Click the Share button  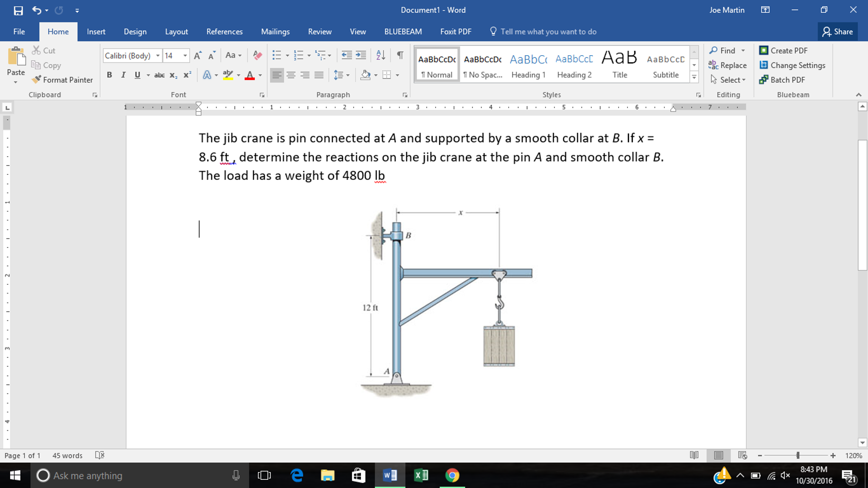pos(838,31)
